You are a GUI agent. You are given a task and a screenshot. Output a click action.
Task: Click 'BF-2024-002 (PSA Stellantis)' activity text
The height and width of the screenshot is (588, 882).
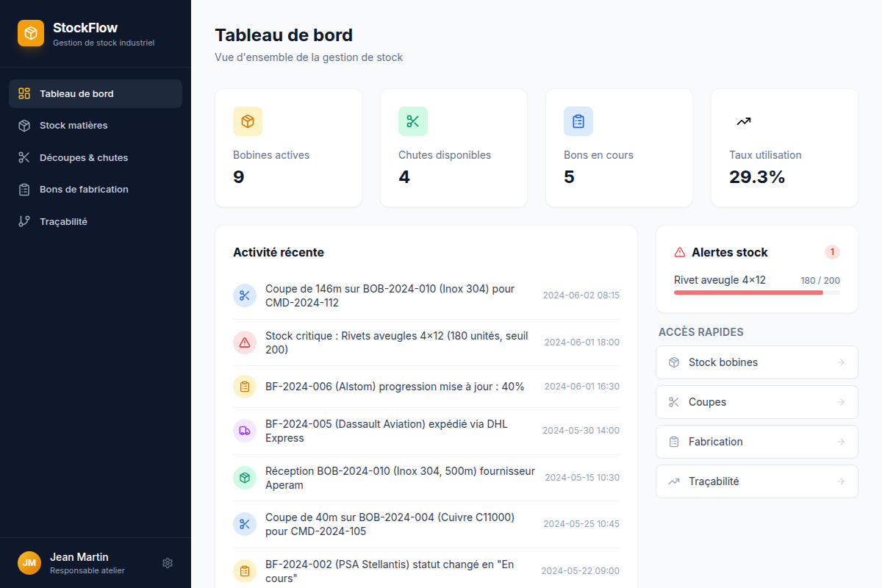[x=389, y=571]
